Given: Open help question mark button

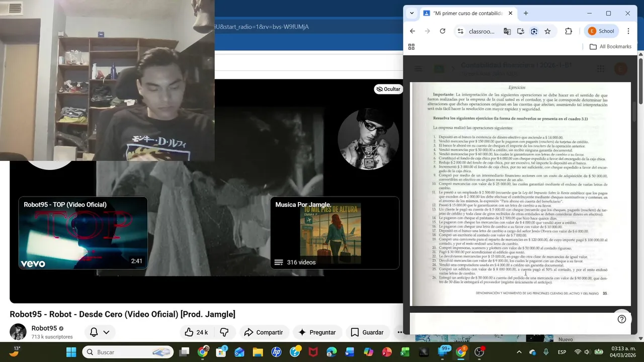Looking at the screenshot, I should point(622,319).
